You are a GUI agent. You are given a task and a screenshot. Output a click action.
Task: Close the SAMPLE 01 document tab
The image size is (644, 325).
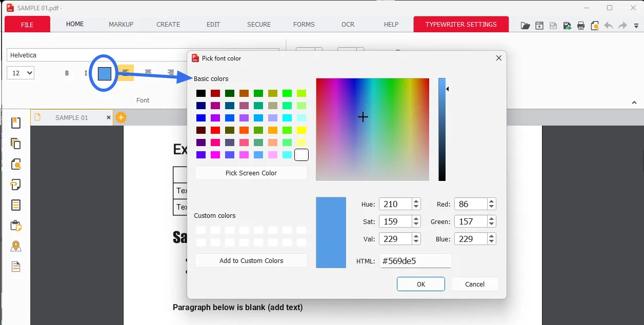point(109,117)
